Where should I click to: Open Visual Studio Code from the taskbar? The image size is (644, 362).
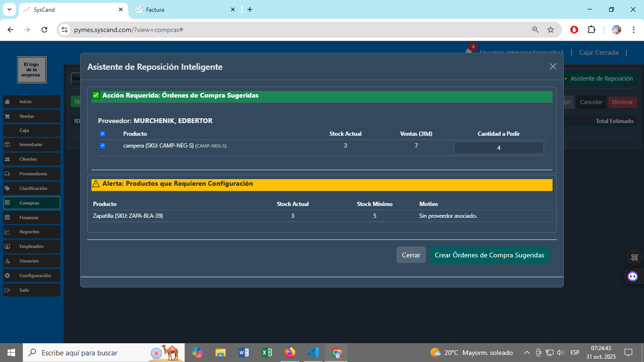pos(313,353)
